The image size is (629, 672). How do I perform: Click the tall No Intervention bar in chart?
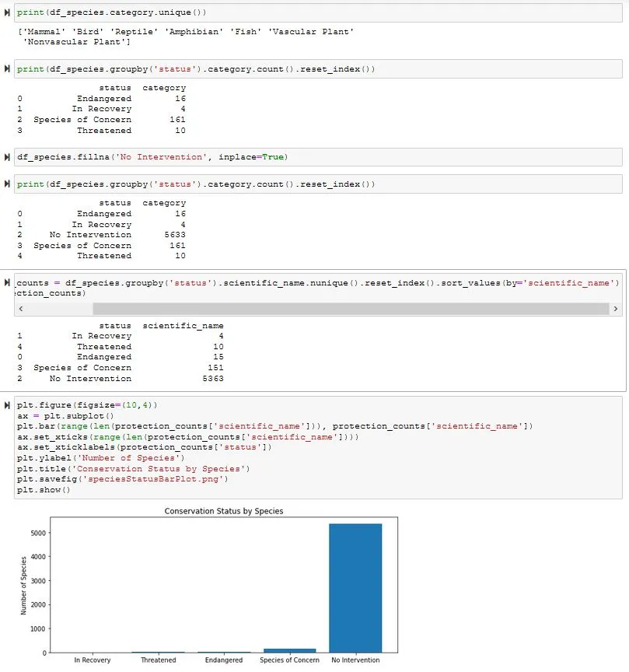click(x=355, y=588)
